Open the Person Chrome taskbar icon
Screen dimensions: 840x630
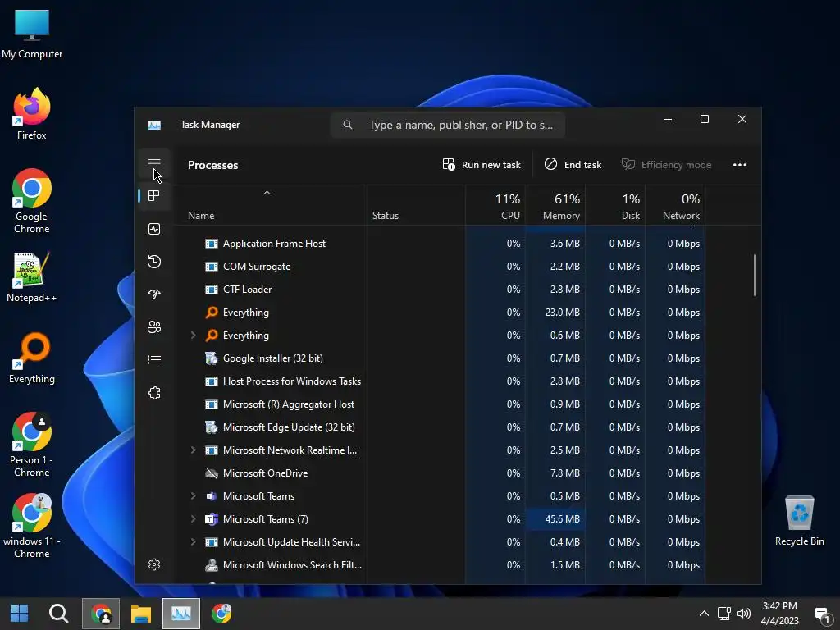tap(101, 614)
